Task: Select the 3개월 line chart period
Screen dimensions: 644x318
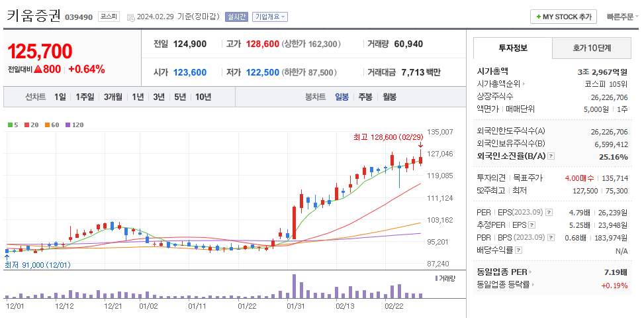Action: [113, 97]
